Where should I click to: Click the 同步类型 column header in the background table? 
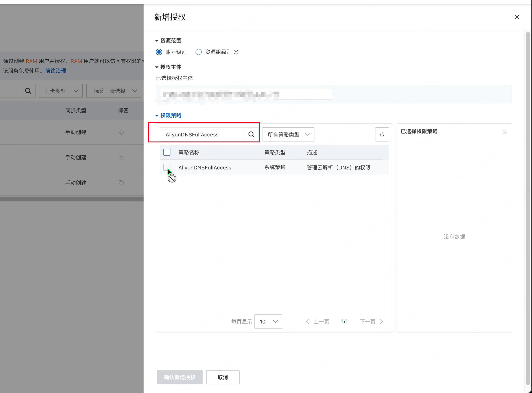tap(76, 110)
